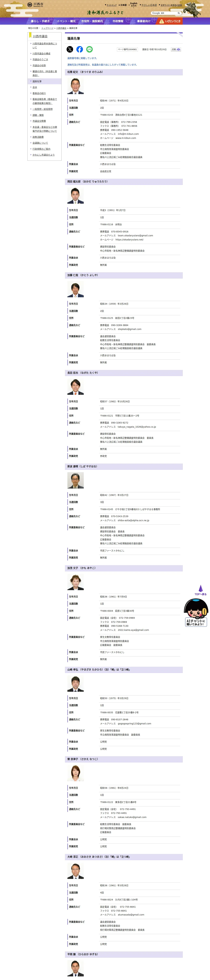Click 大崎 淳正 portrait photo
The height and width of the screenshot is (980, 210).
75,871
